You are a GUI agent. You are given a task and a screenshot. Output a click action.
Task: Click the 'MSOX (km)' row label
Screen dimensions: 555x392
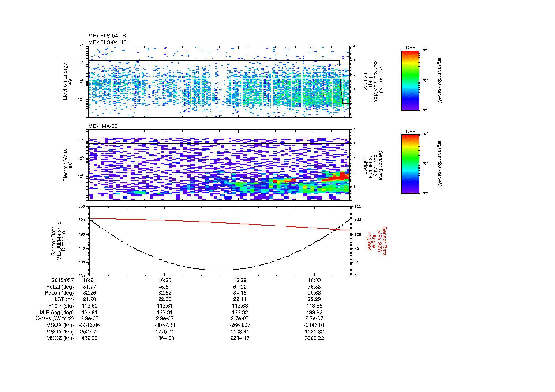coord(60,325)
